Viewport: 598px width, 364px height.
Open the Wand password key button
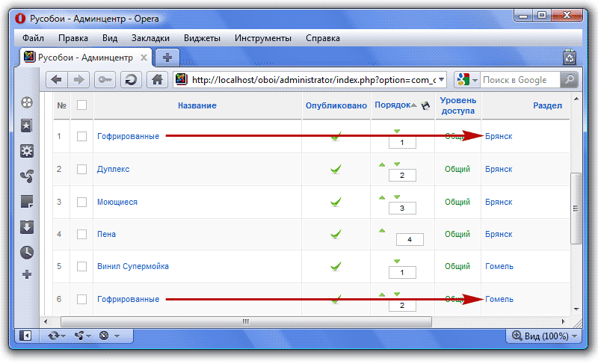(x=105, y=80)
